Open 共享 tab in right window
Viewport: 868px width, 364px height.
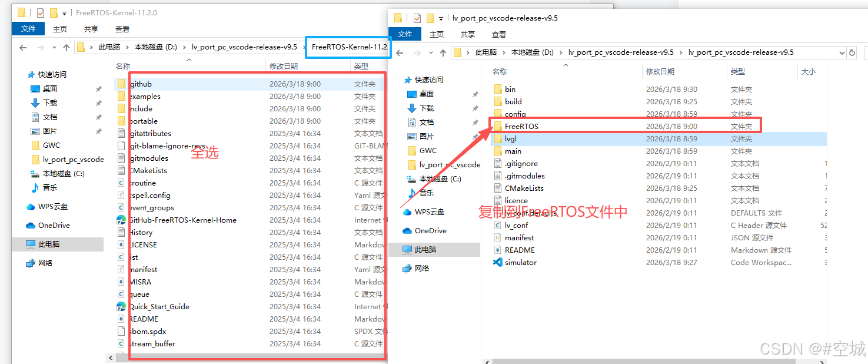tap(468, 34)
